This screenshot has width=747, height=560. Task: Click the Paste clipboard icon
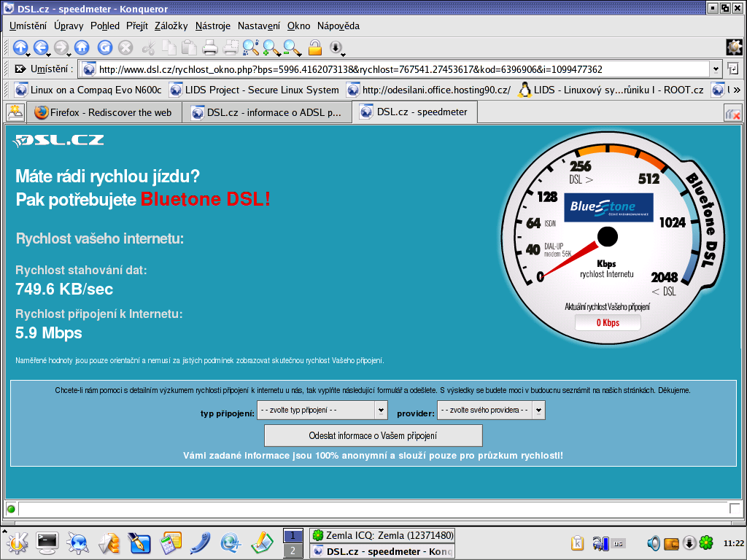tap(190, 47)
